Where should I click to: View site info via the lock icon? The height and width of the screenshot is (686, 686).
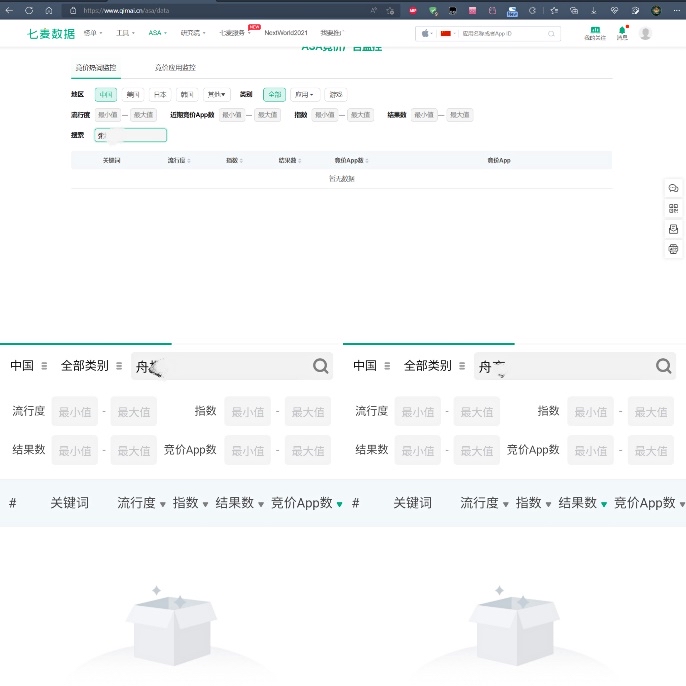(73, 10)
